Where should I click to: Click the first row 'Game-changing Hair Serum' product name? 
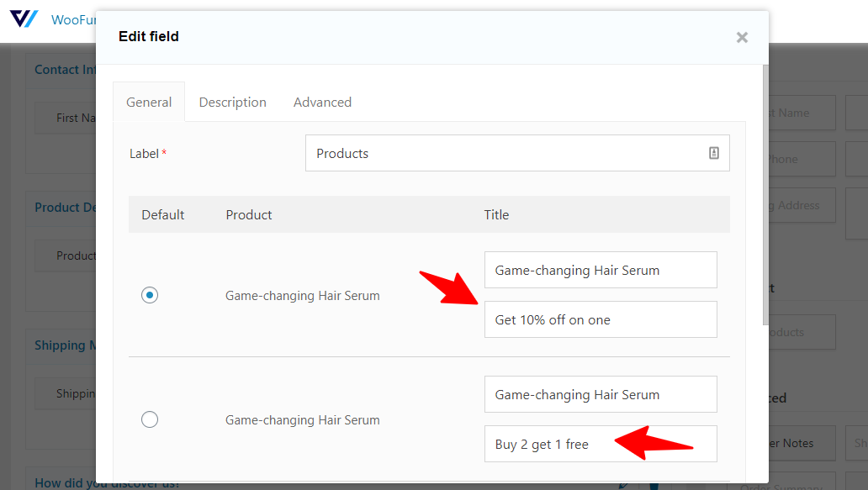pyautogui.click(x=302, y=296)
